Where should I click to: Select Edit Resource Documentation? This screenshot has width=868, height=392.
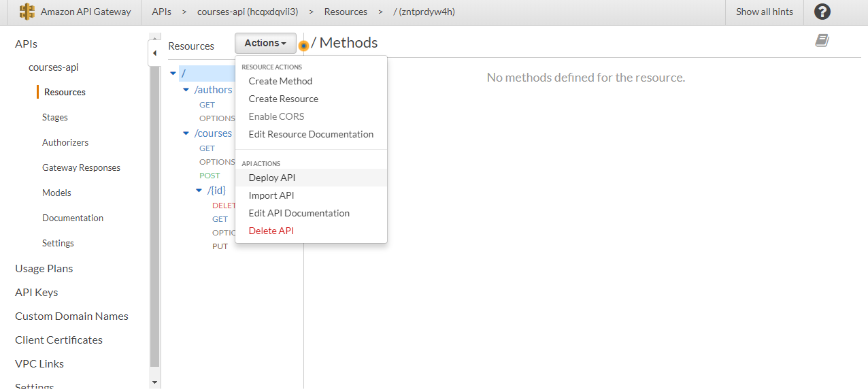click(x=311, y=134)
